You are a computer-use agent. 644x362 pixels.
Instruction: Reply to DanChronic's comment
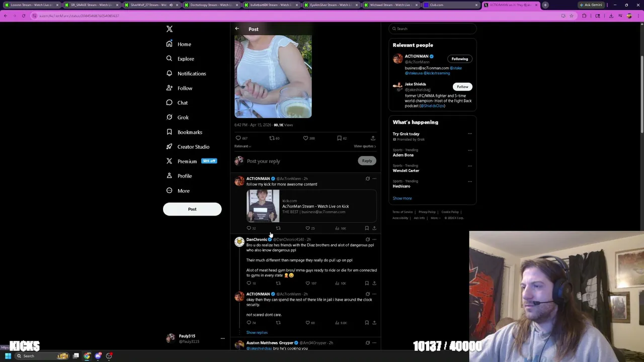tap(251, 284)
